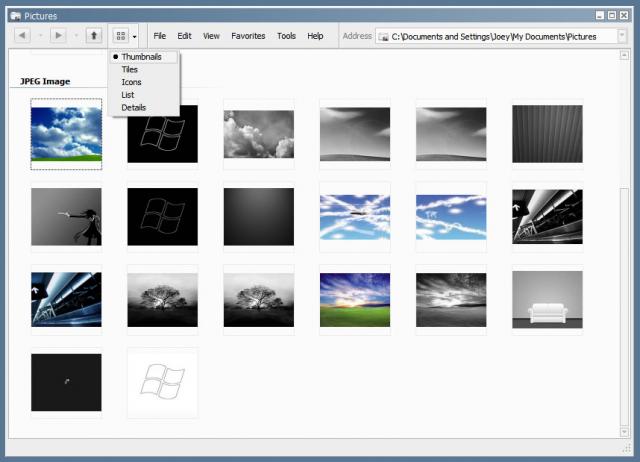The image size is (640, 462).
Task: Select the dark vertical stripes thumbnail
Action: click(547, 134)
